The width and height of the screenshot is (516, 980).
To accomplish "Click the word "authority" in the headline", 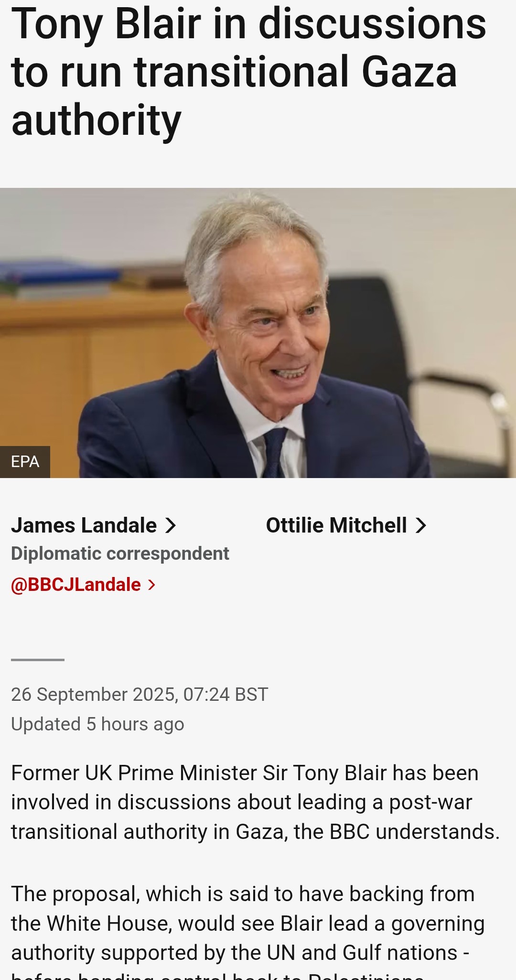I will click(x=97, y=120).
